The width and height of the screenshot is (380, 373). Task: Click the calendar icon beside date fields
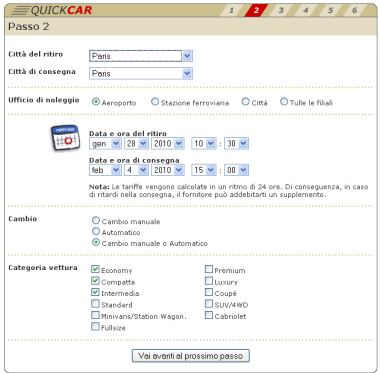click(x=65, y=138)
